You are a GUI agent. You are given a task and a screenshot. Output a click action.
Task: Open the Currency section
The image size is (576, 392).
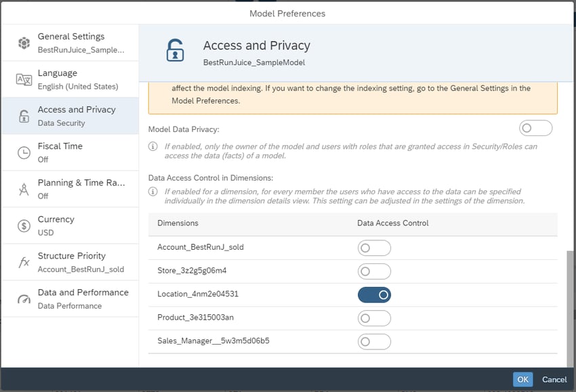70,225
